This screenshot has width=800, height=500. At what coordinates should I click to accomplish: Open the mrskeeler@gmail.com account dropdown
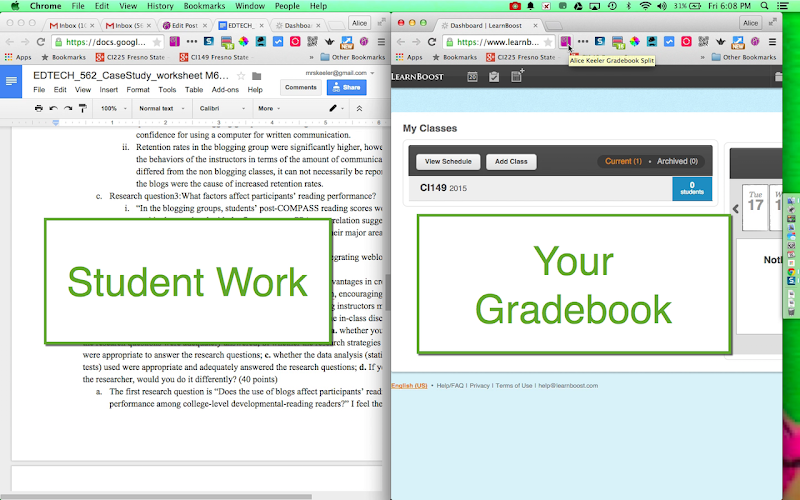(x=340, y=73)
